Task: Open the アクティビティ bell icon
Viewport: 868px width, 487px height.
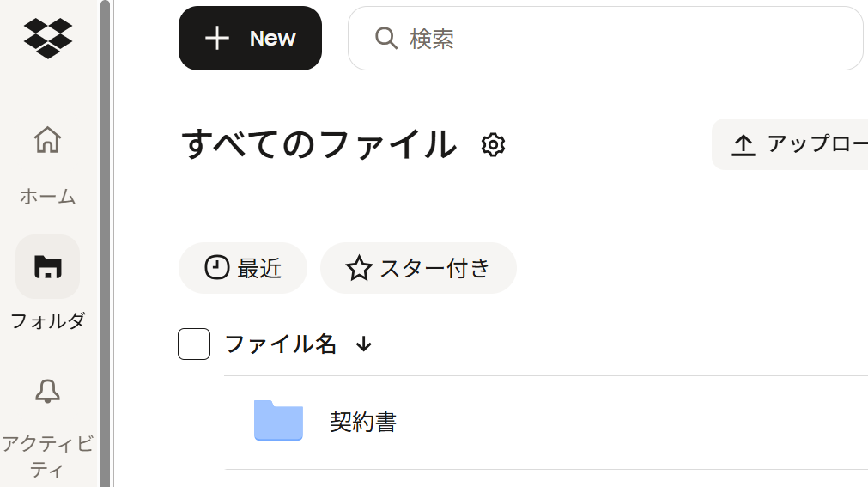Action: click(x=47, y=392)
